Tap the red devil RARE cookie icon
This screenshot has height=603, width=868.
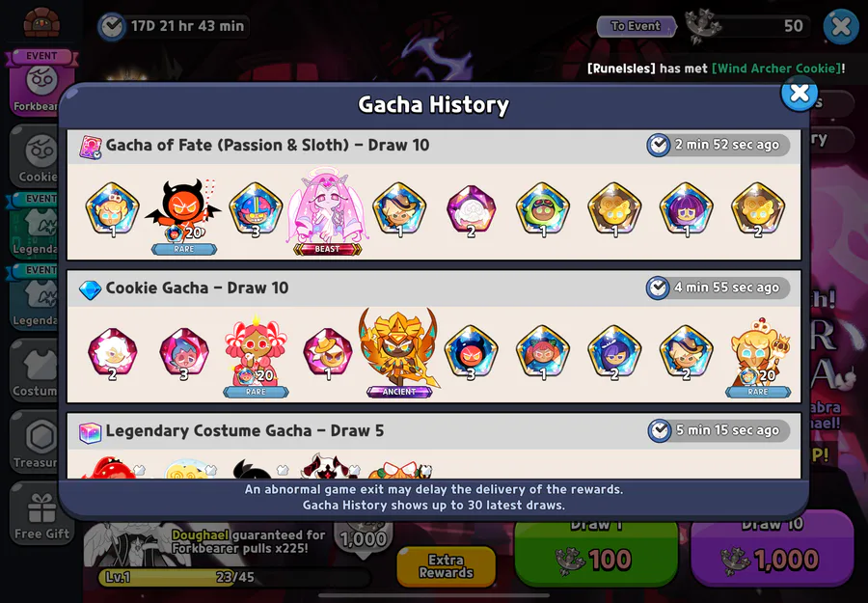(183, 215)
